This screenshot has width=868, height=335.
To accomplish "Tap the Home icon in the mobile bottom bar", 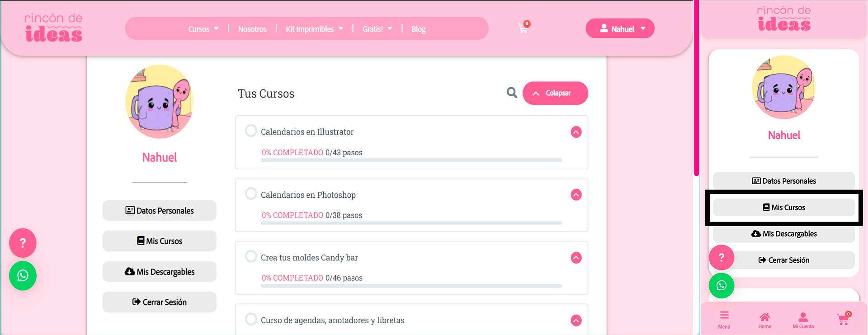I will (764, 319).
